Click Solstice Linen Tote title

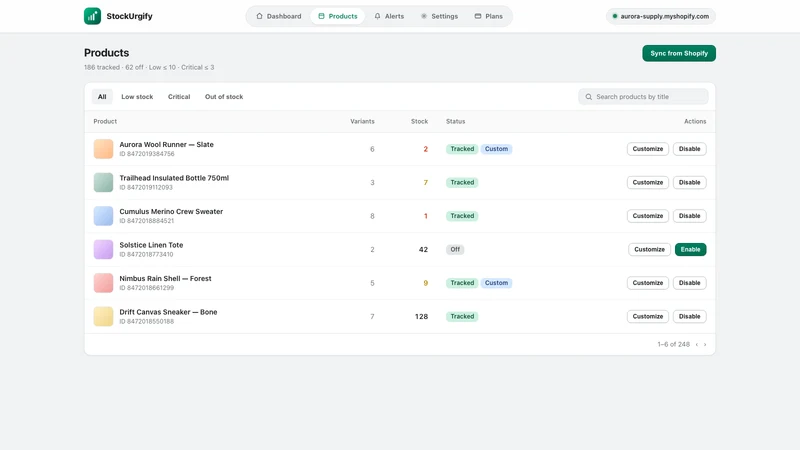point(151,245)
